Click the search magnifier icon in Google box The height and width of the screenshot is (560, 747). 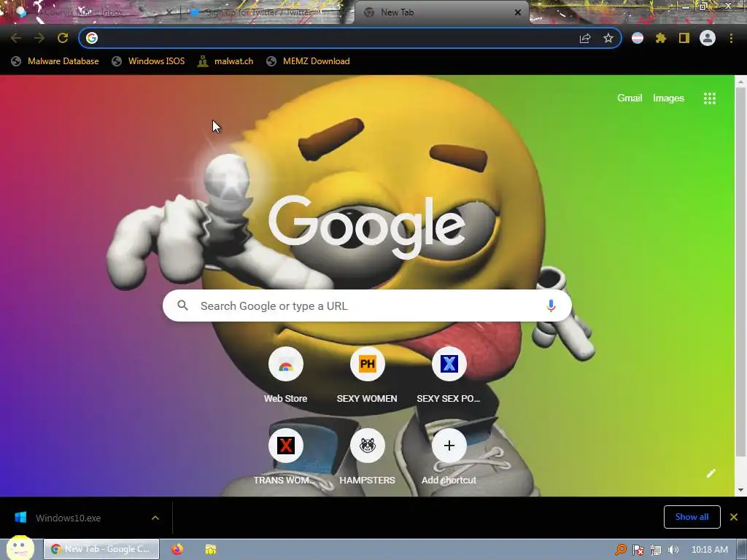click(182, 306)
